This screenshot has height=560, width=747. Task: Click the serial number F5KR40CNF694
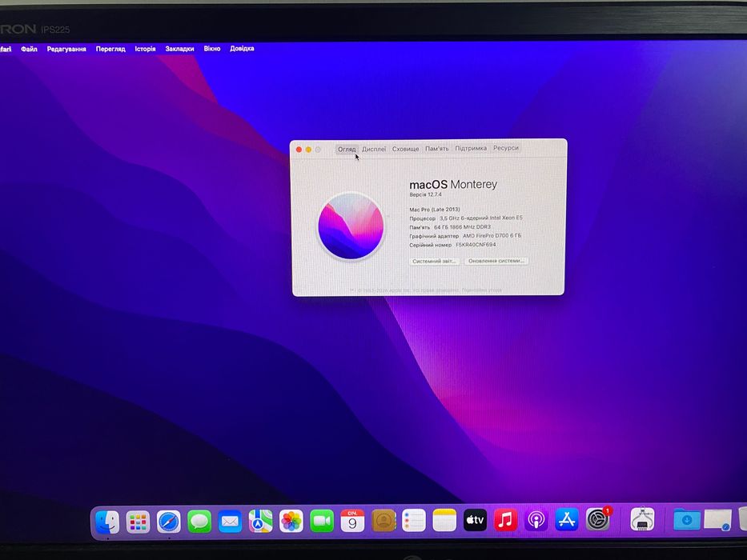476,245
